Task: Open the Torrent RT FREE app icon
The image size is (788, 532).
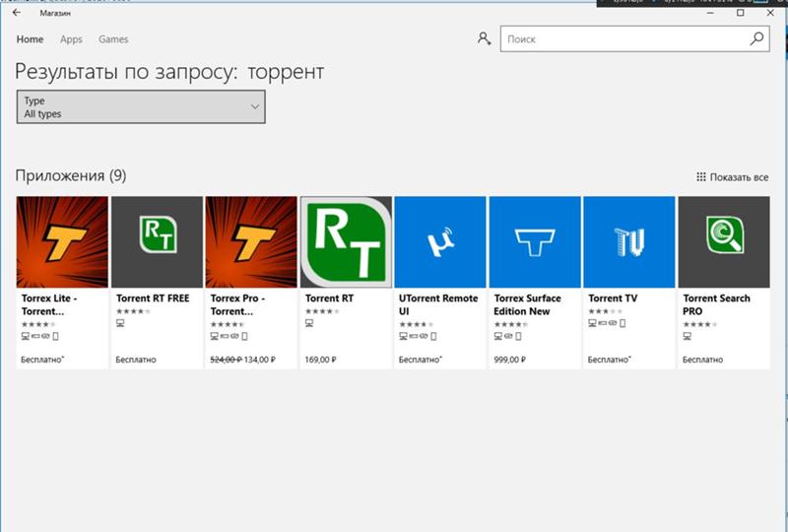Action: click(x=157, y=242)
